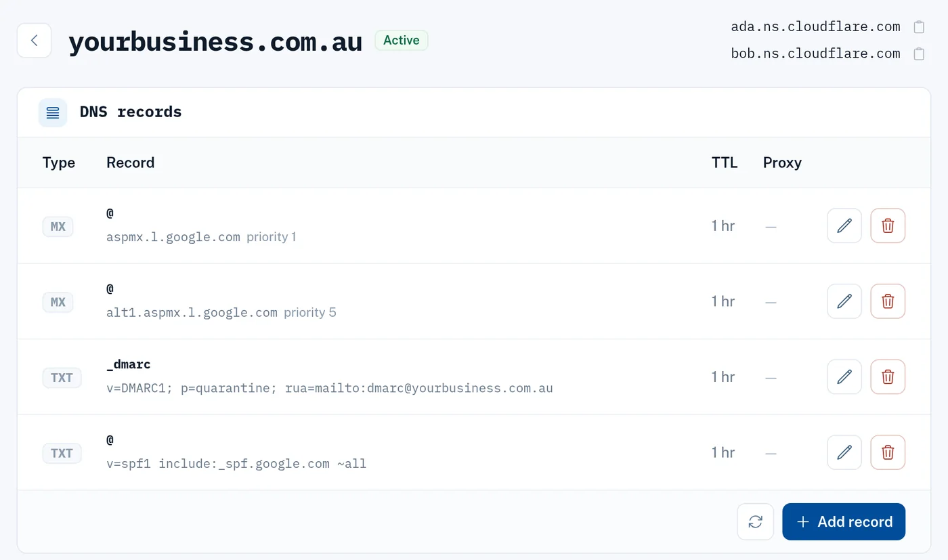
Task: Click the v=DMARC1 quarantine policy value
Action: [330, 389]
